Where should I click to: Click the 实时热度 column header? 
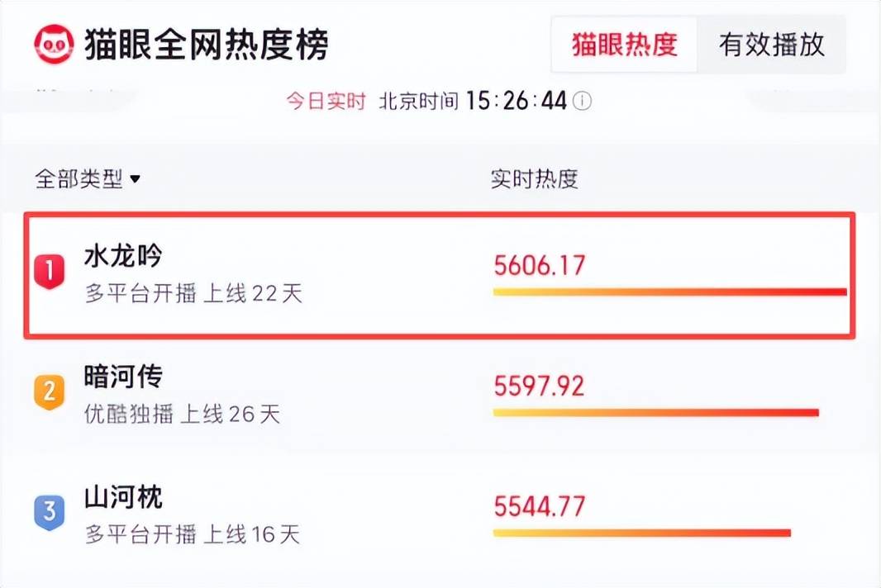coord(534,179)
